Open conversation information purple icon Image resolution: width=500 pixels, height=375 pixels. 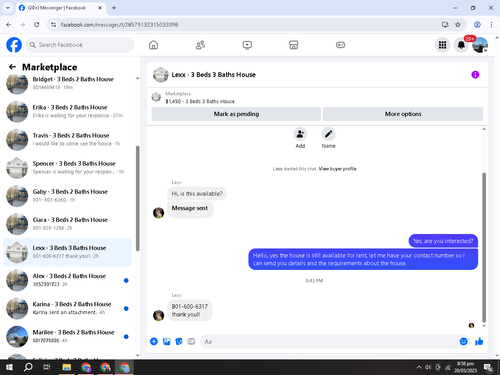[x=475, y=75]
